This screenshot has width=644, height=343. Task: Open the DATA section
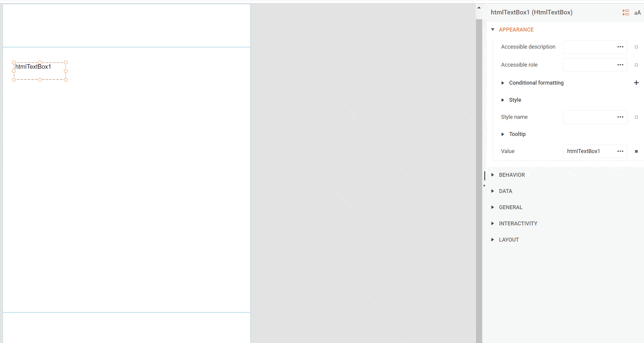click(506, 191)
